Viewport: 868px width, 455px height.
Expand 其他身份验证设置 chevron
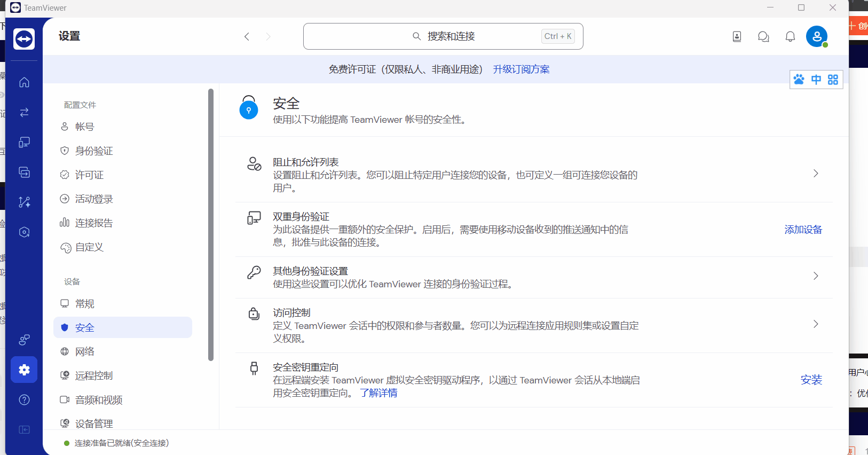816,276
